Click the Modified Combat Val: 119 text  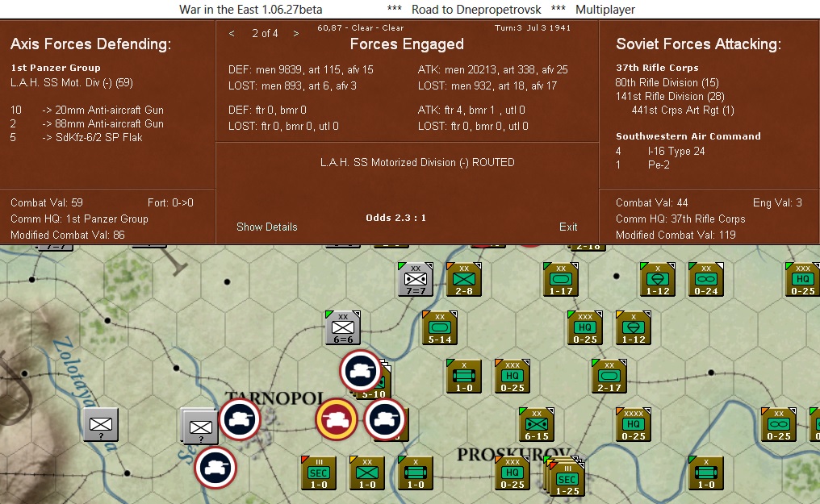[x=676, y=235]
